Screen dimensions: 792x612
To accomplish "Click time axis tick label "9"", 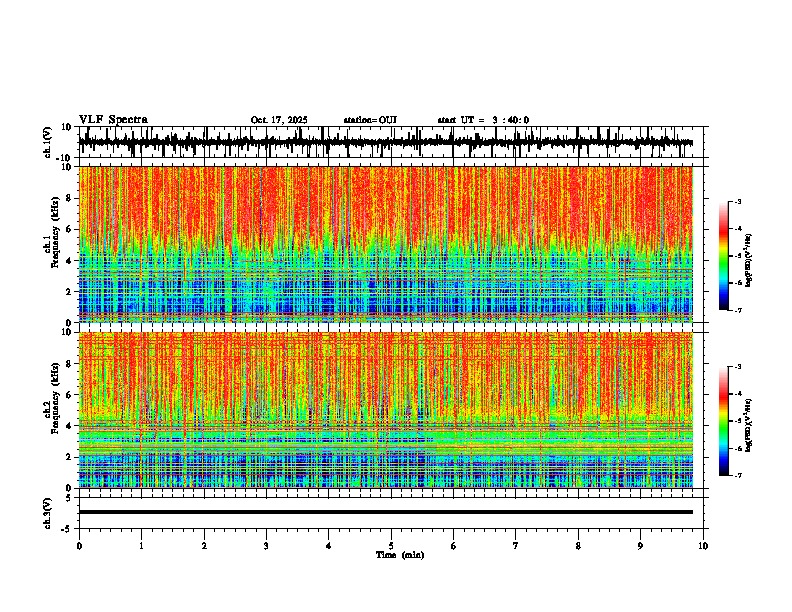I will pos(640,546).
